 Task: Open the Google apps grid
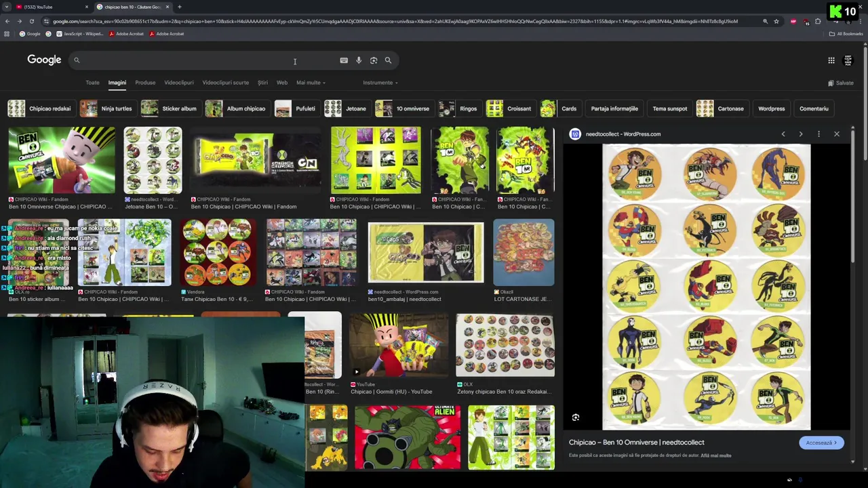831,60
